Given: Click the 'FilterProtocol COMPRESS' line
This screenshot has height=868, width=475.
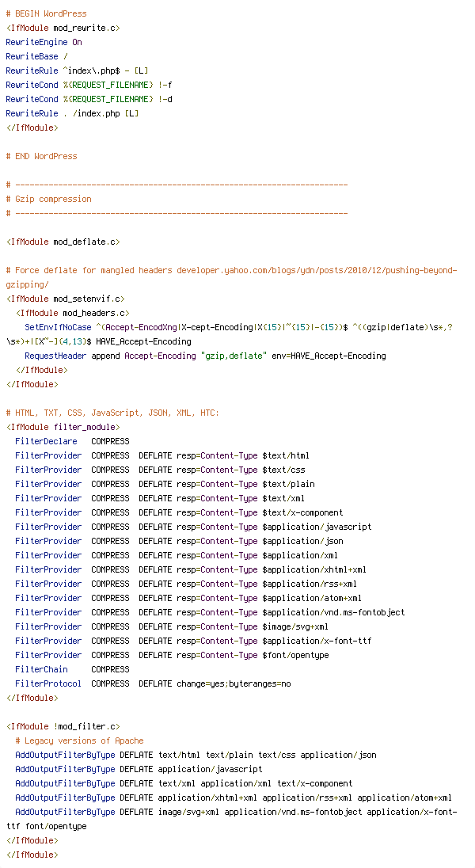Looking at the screenshot, I should click(x=153, y=683).
